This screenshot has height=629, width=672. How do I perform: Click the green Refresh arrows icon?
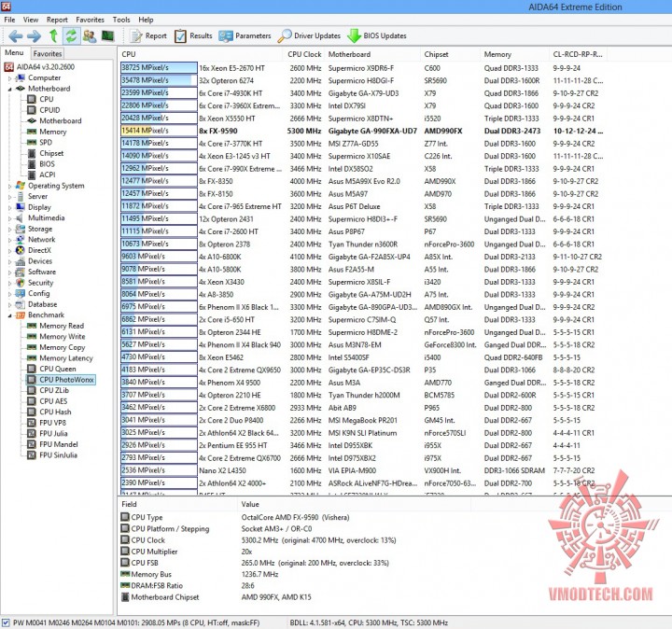pos(71,36)
